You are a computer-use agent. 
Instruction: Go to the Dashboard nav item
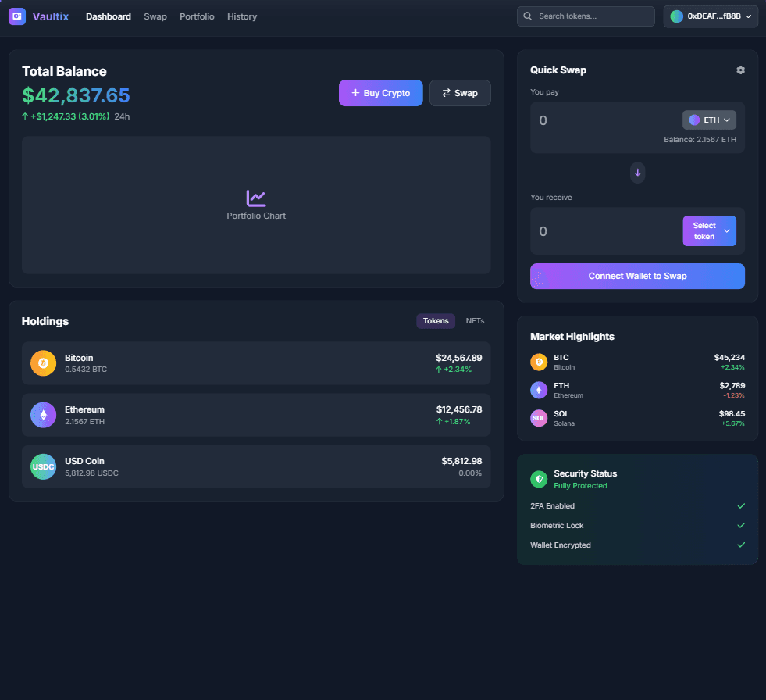(x=109, y=16)
